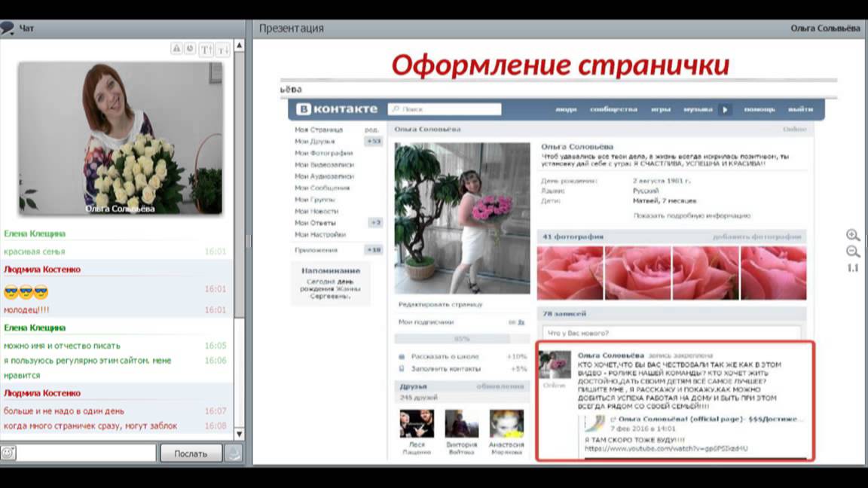Click icon button right of Послать
868x488 pixels.
point(234,453)
